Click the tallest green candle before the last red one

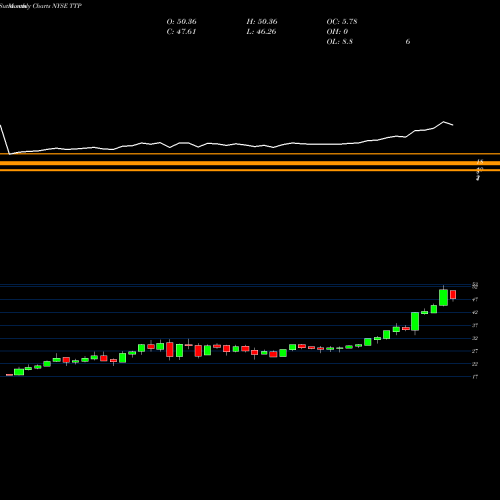pyautogui.click(x=443, y=297)
